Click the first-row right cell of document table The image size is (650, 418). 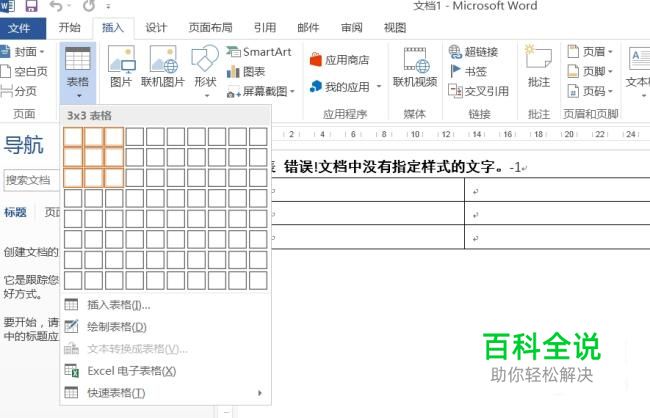(x=557, y=190)
